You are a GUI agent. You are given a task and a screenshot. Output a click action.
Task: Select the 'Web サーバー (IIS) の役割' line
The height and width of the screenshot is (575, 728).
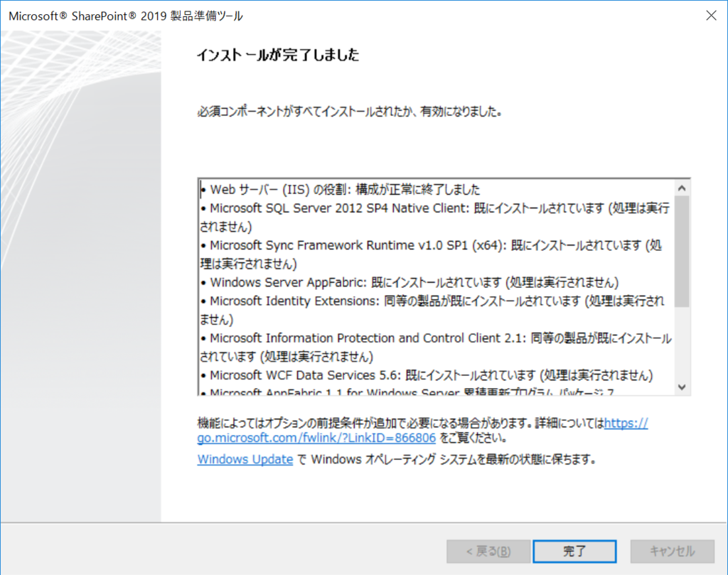(x=341, y=189)
